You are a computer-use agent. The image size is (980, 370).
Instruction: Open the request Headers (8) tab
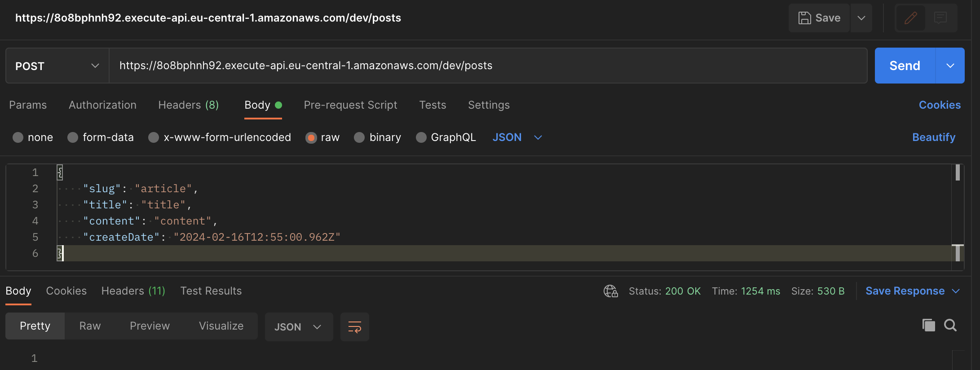click(189, 105)
